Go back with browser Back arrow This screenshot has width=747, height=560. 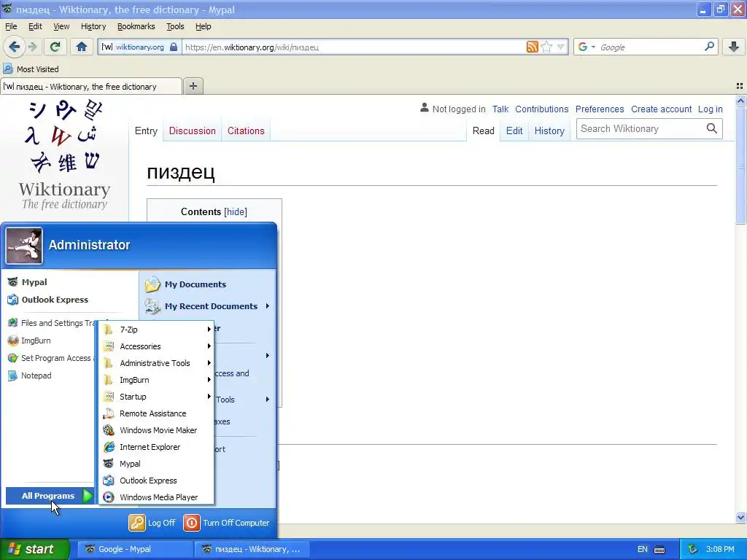click(x=14, y=47)
